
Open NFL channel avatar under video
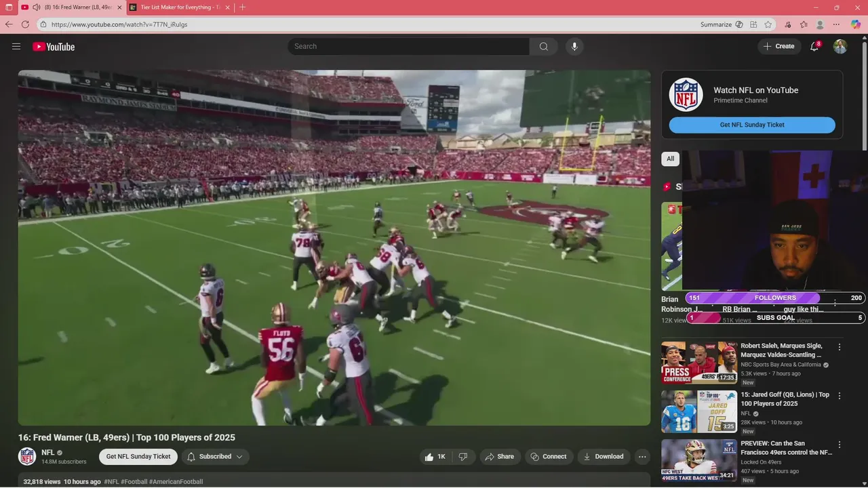27,456
